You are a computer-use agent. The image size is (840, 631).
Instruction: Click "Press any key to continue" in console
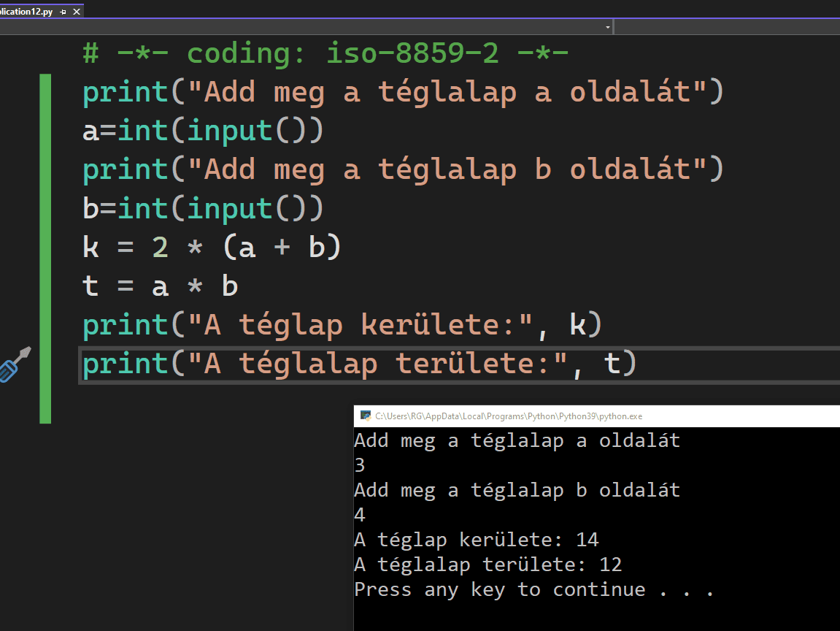pyautogui.click(x=533, y=589)
